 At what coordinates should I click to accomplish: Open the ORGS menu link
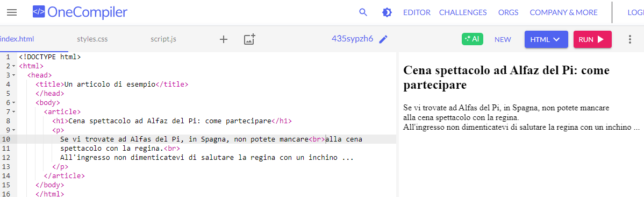(x=508, y=12)
